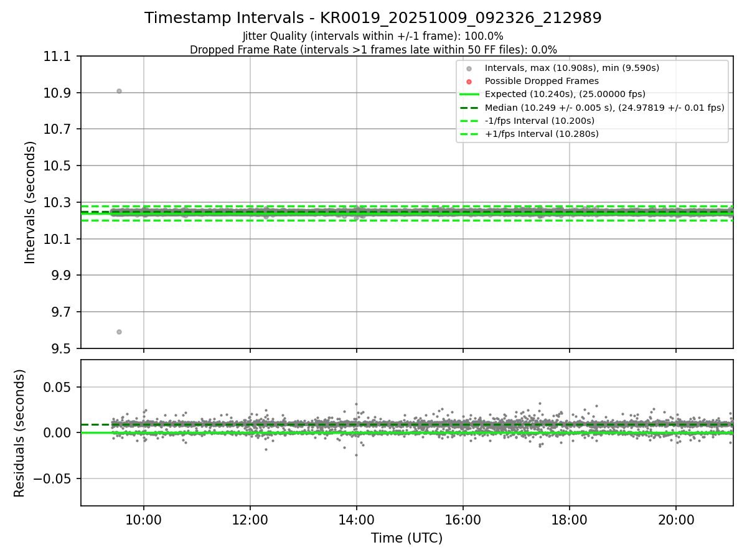
Task: Click the solid green Expected line sample in legend
Action: 469,95
